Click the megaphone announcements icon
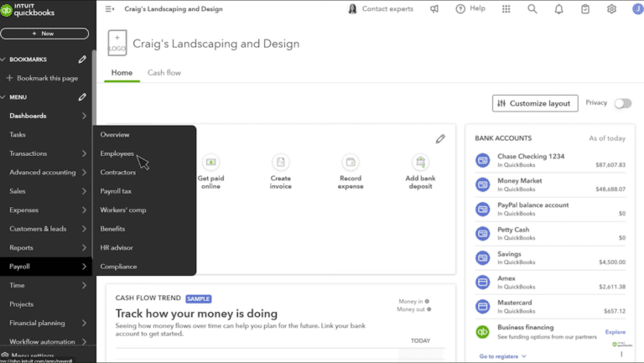The image size is (644, 363). coord(434,9)
